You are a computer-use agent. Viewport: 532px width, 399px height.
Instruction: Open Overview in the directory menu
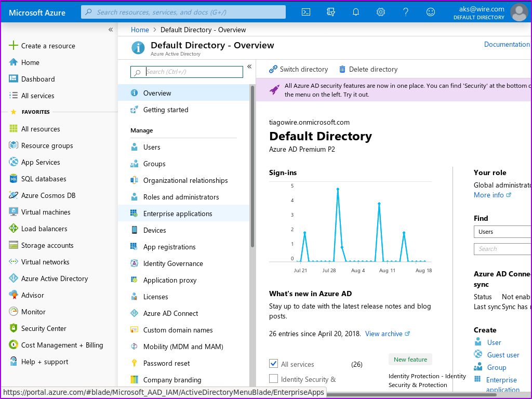pos(183,92)
